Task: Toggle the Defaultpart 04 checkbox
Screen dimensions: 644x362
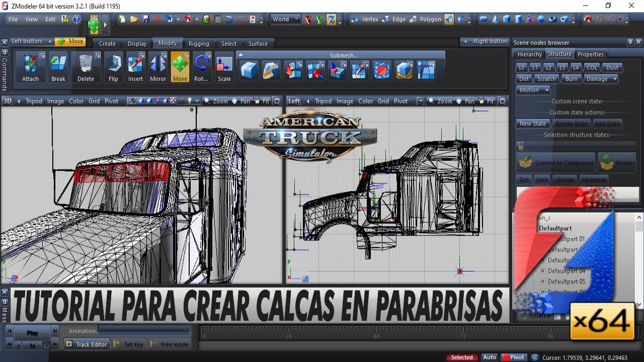Action: (x=542, y=271)
